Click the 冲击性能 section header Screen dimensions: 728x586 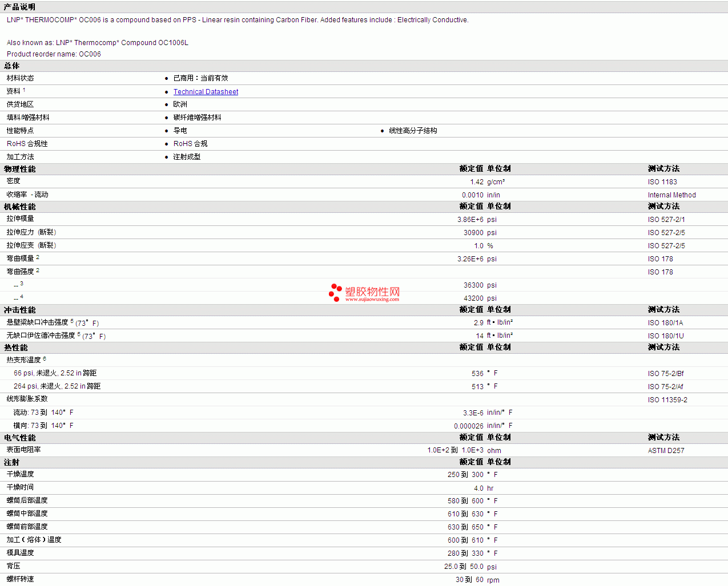pos(19,310)
